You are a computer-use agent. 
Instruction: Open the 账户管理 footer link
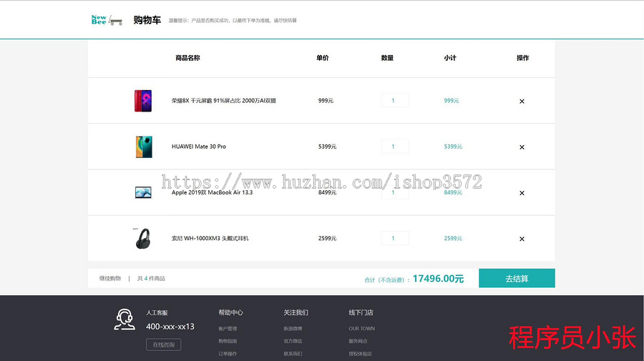228,329
